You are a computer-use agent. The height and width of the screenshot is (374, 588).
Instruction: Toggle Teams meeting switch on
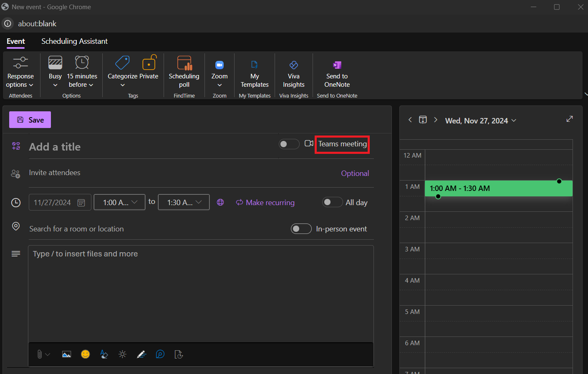point(289,144)
